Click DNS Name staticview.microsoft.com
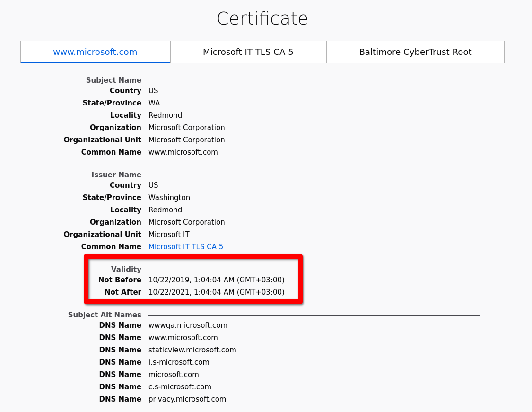 click(192, 350)
